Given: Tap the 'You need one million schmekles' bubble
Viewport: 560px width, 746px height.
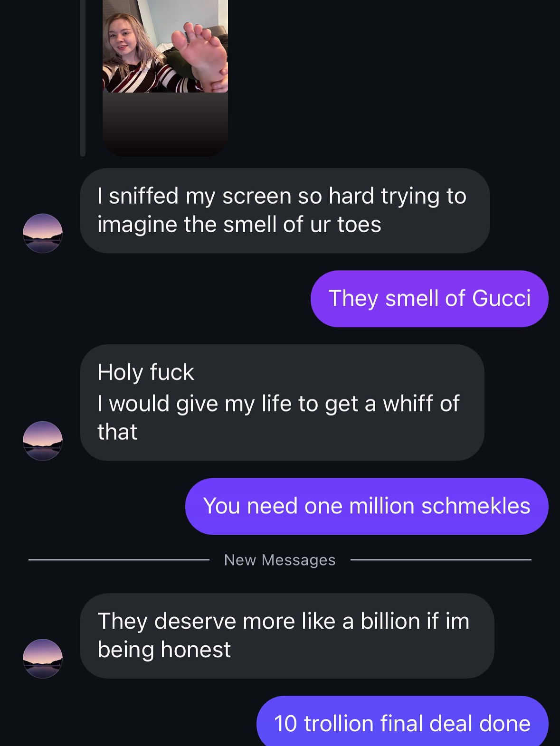Looking at the screenshot, I should pos(367,506).
